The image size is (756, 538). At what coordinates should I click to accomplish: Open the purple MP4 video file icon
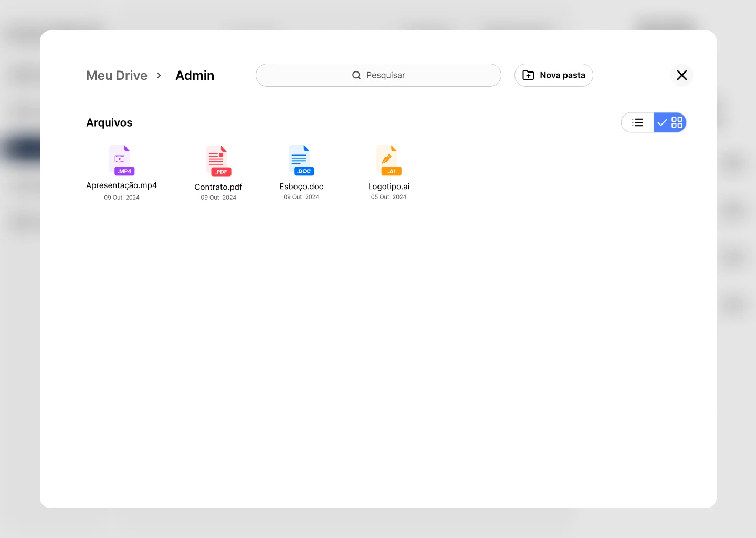[x=122, y=160]
